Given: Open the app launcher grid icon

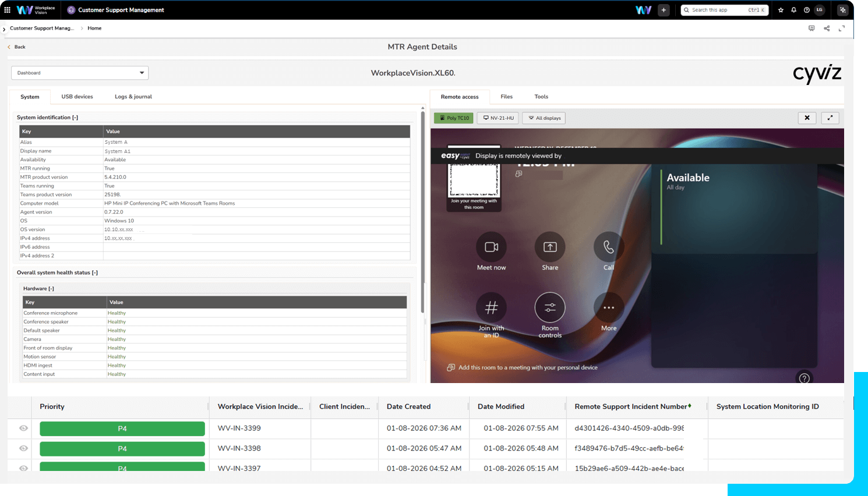Looking at the screenshot, I should click(x=7, y=10).
